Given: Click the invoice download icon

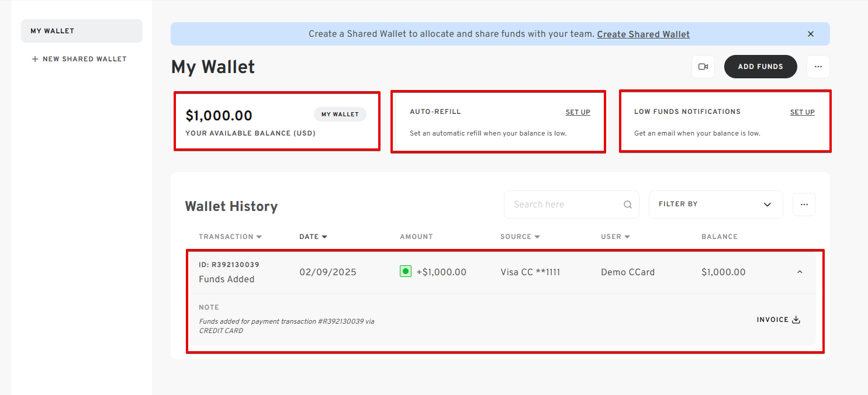Looking at the screenshot, I should (x=796, y=320).
